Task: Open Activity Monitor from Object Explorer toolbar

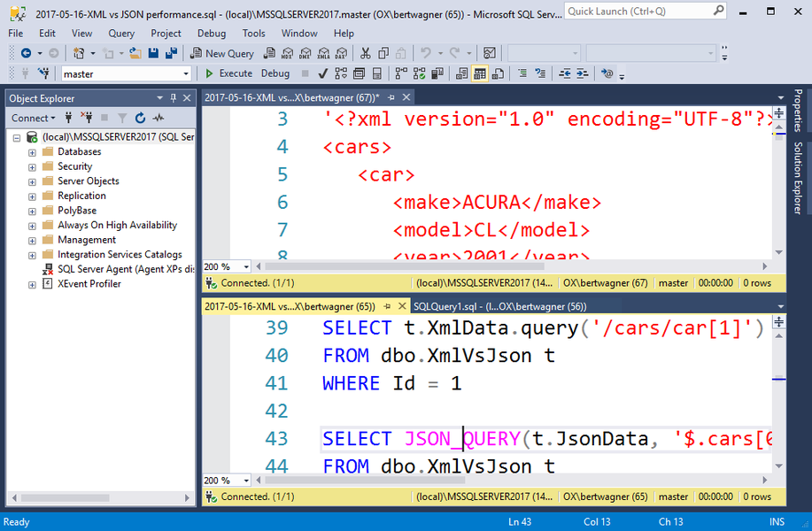Action: tap(159, 118)
